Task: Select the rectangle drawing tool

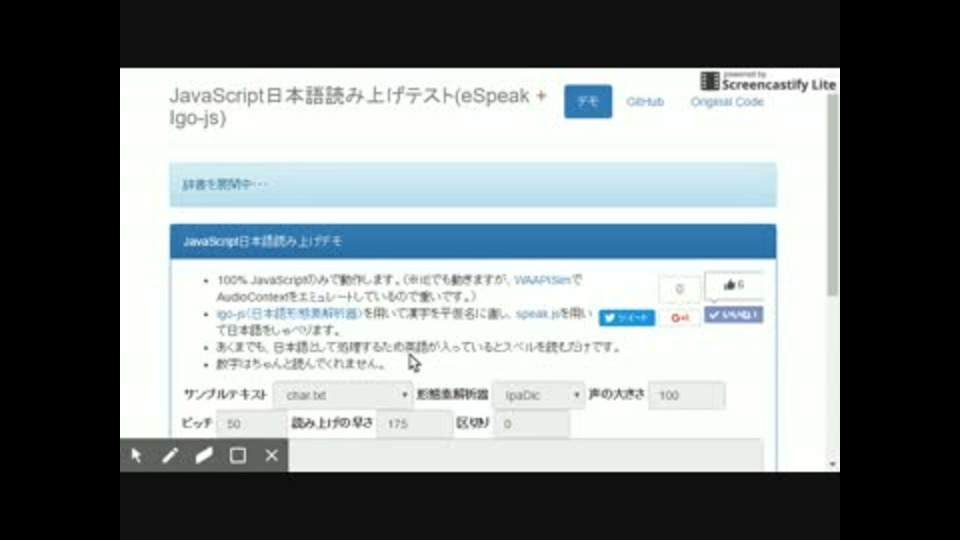Action: pyautogui.click(x=238, y=456)
